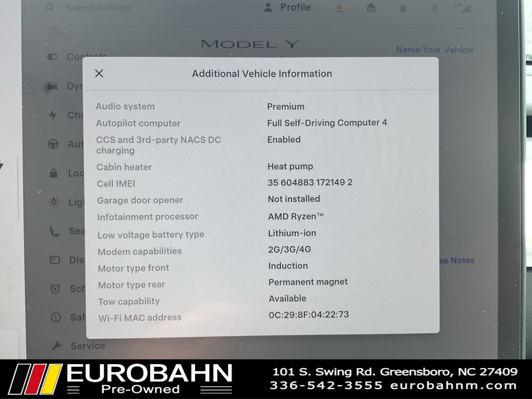This screenshot has height=399, width=532.
Task: Select Garage door opener label
Action: click(140, 200)
